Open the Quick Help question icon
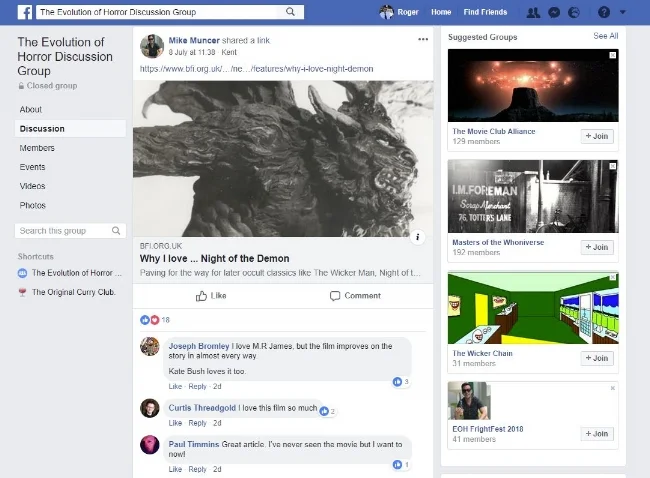The width and height of the screenshot is (650, 478). (x=604, y=12)
